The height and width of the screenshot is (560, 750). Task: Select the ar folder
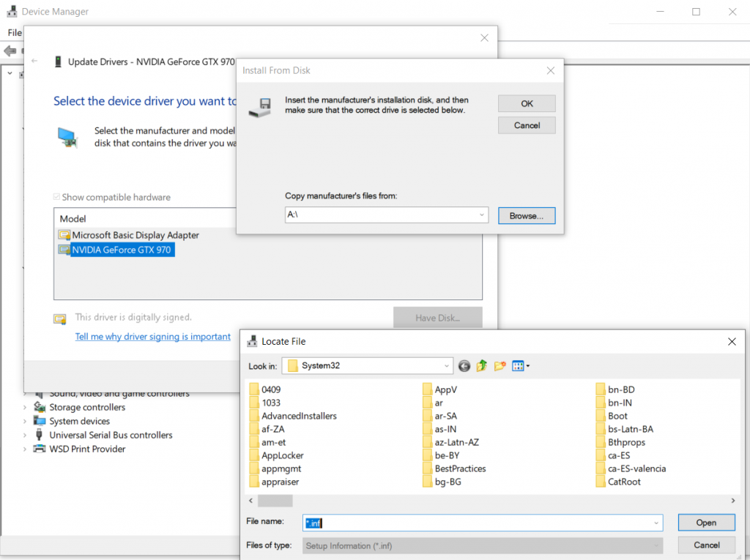pos(433,403)
